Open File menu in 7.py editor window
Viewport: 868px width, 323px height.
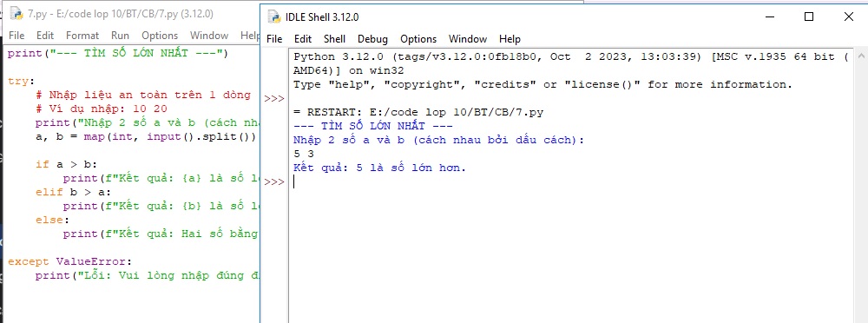[x=16, y=35]
